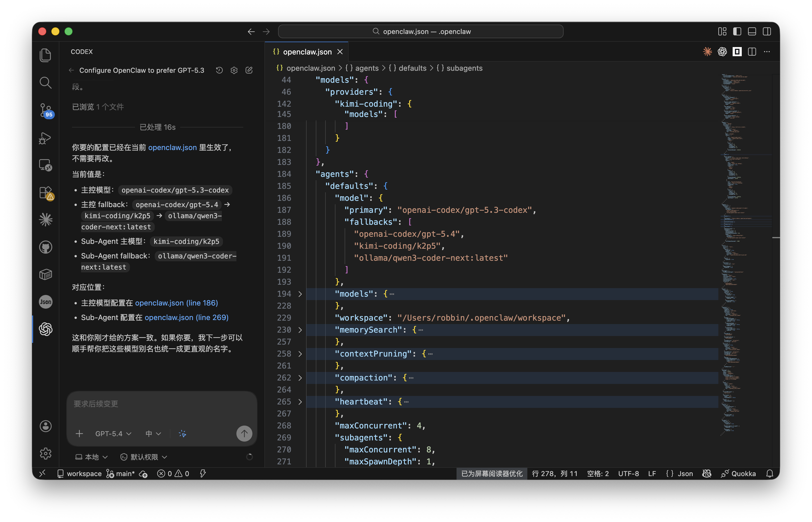
Task: Open the 默认权限 permissions dropdown
Action: (144, 457)
